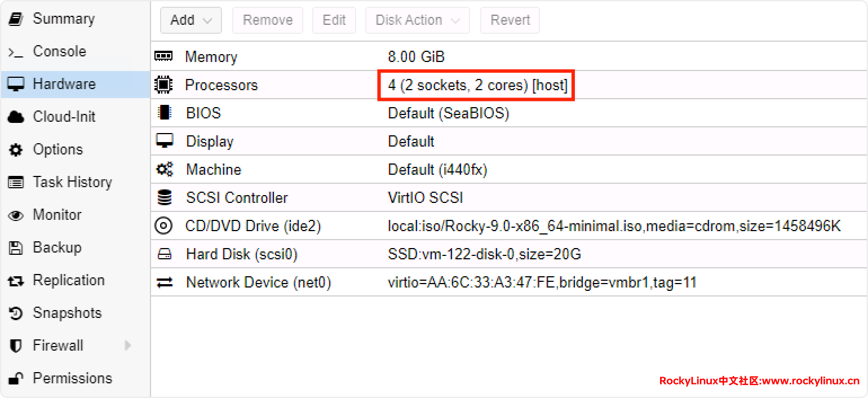Image resolution: width=868 pixels, height=398 pixels.
Task: Expand the Firewall submenu arrow
Action: (128, 346)
